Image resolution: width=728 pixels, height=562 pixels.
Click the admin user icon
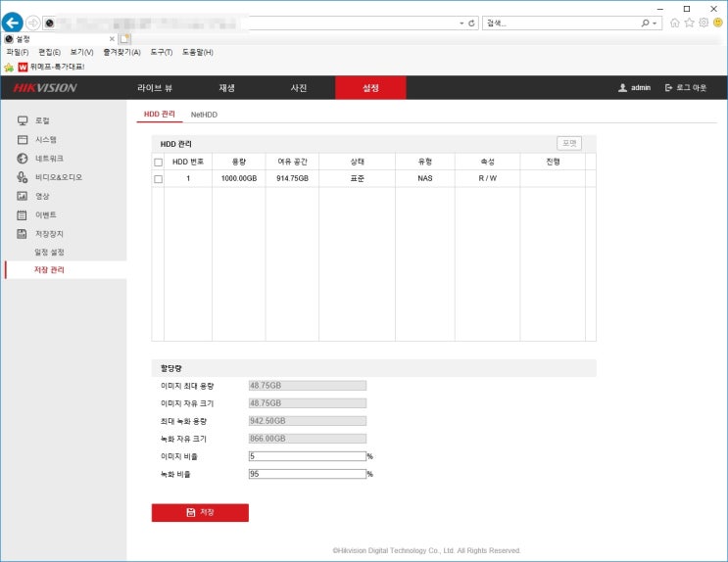pyautogui.click(x=622, y=88)
